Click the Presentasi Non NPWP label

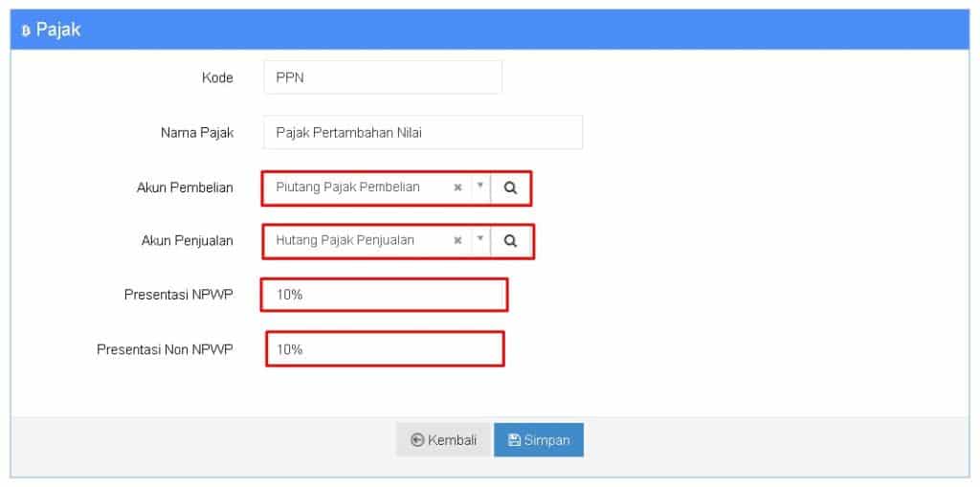tap(165, 349)
